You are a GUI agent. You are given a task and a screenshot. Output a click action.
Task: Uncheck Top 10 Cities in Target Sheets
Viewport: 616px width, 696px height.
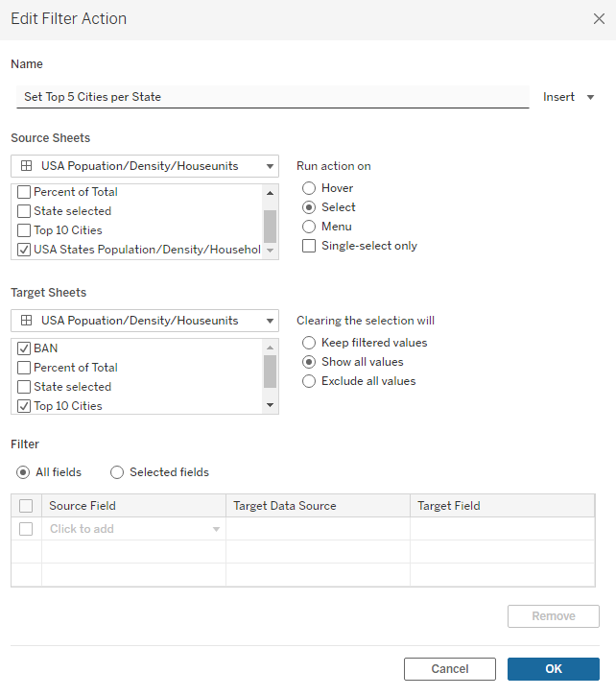24,406
